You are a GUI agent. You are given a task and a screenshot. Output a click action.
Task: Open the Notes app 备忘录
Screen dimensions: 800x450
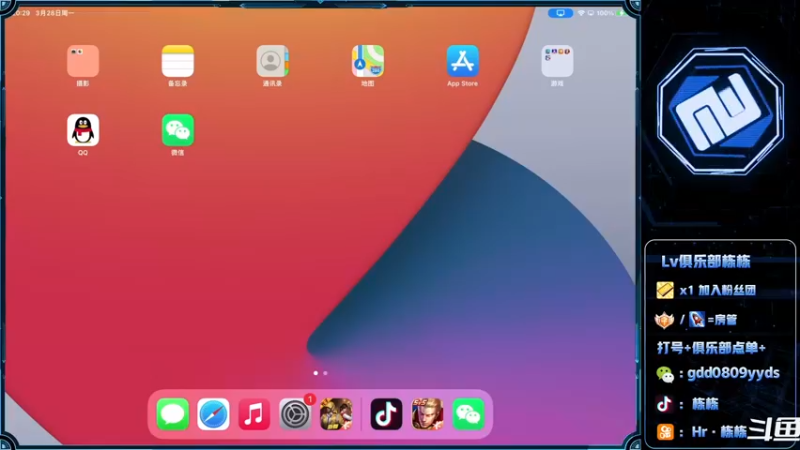coord(178,61)
